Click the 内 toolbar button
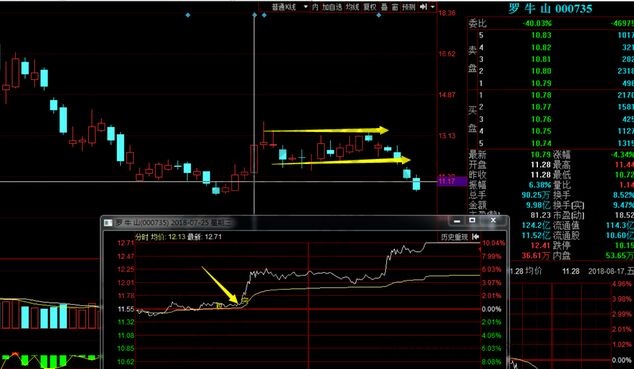Screen dimensions: 634x369 [x=315, y=7]
